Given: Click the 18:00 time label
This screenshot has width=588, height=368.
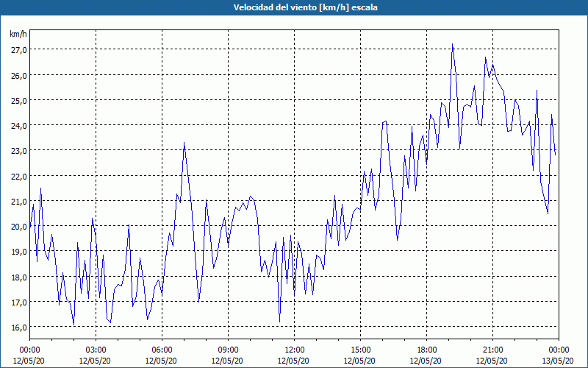Looking at the screenshot, I should [427, 350].
